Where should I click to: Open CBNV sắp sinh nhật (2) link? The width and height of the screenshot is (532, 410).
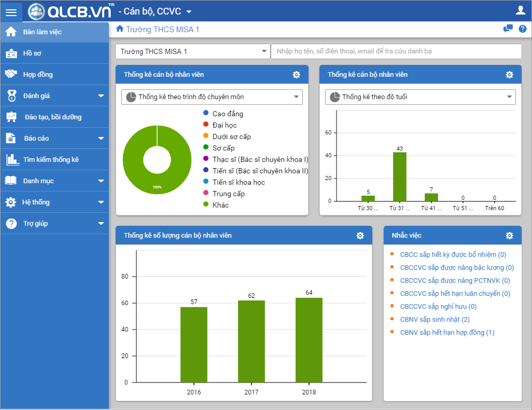(435, 319)
